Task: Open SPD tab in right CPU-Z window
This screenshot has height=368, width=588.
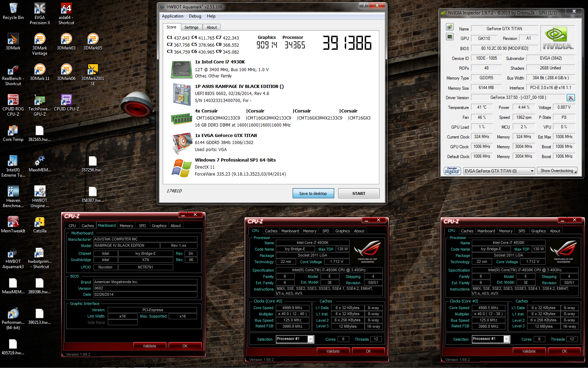Action: click(522, 231)
